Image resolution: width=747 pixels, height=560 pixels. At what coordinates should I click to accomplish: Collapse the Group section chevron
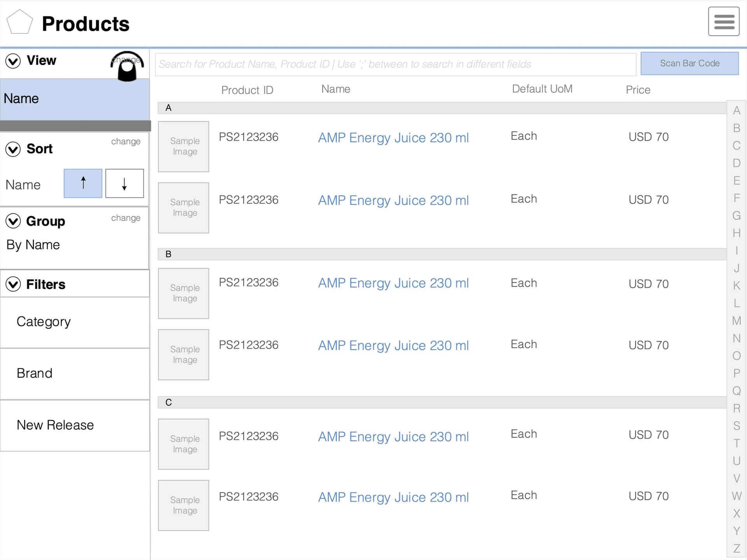[13, 221]
